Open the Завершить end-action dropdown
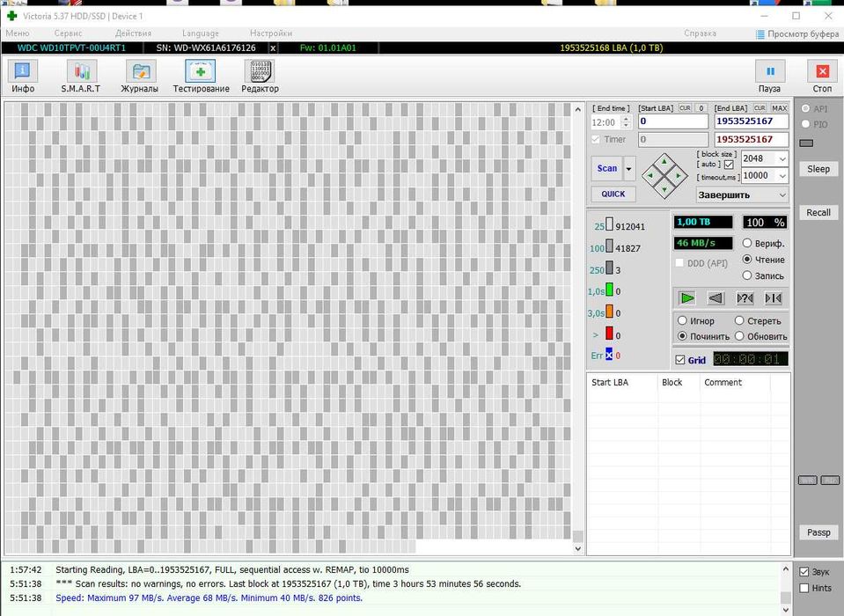The image size is (844, 616). click(x=782, y=194)
